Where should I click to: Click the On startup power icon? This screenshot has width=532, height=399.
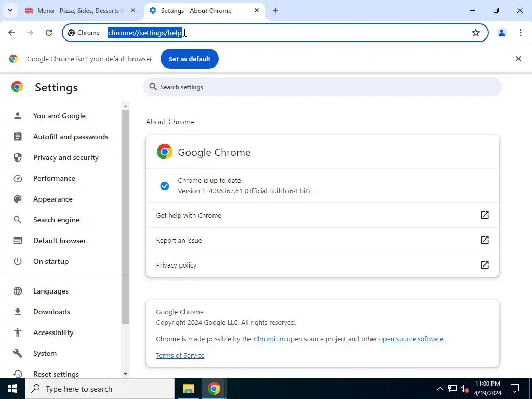(x=17, y=261)
